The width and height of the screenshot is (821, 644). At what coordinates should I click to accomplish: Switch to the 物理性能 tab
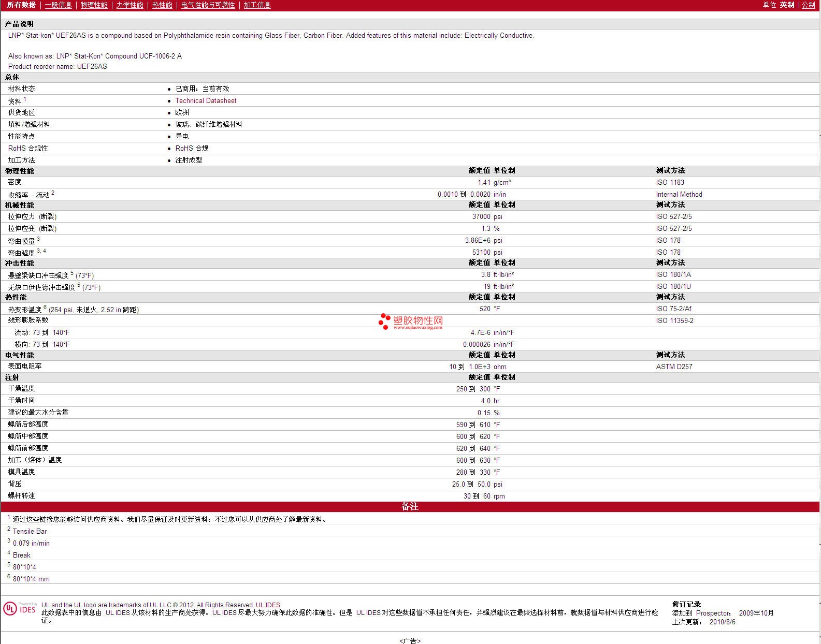click(x=94, y=5)
